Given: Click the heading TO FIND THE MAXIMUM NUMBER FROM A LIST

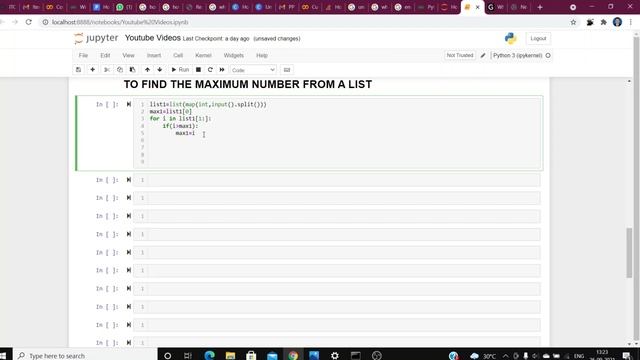Looking at the screenshot, I should coord(248,84).
